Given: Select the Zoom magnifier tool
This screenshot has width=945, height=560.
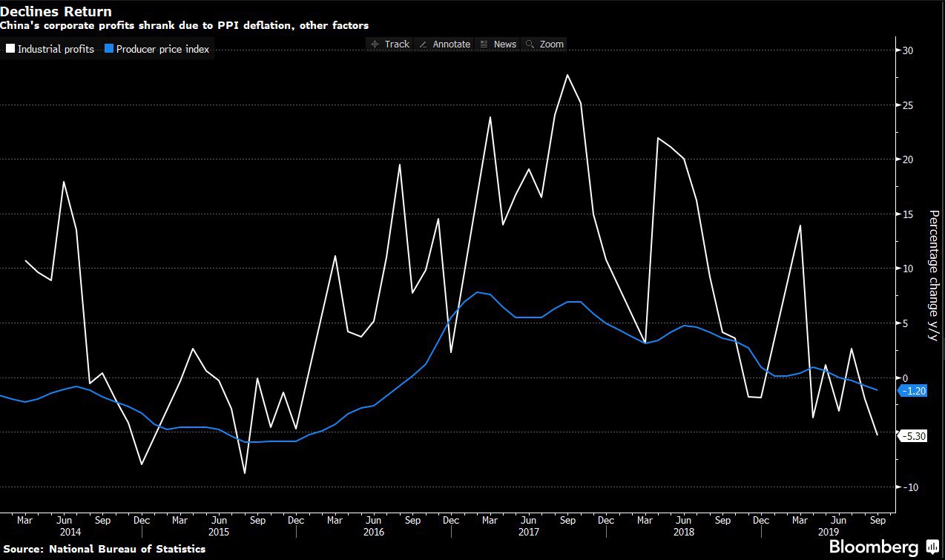Looking at the screenshot, I should tap(544, 45).
